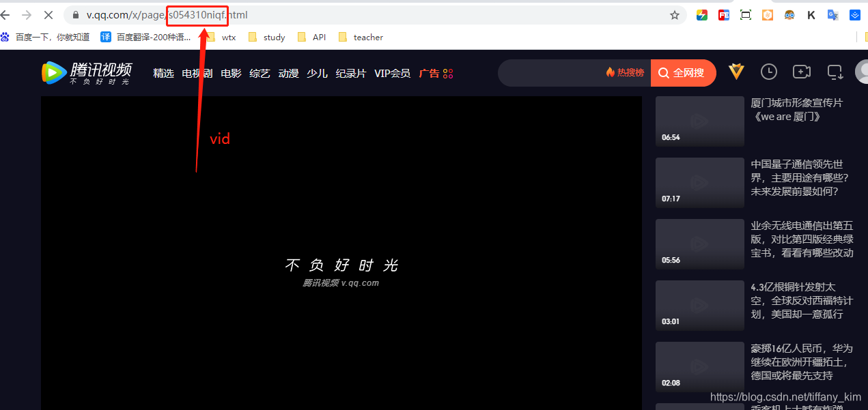The width and height of the screenshot is (868, 410).
Task: Click the black video player area
Action: click(x=341, y=253)
